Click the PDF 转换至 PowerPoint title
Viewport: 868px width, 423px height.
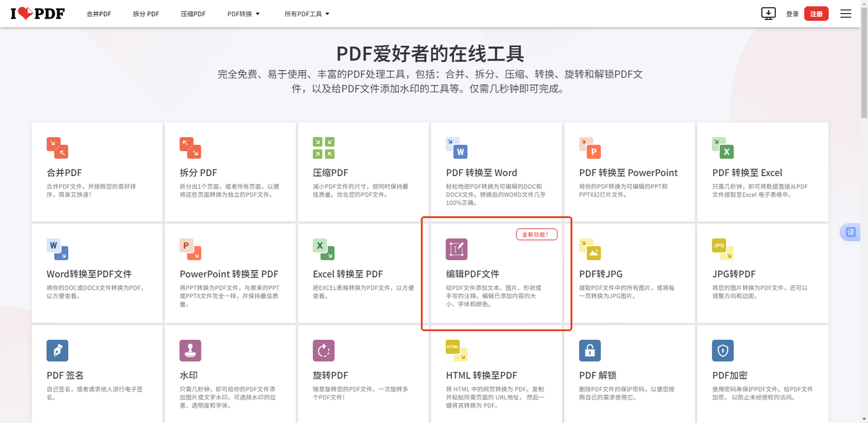pos(629,173)
